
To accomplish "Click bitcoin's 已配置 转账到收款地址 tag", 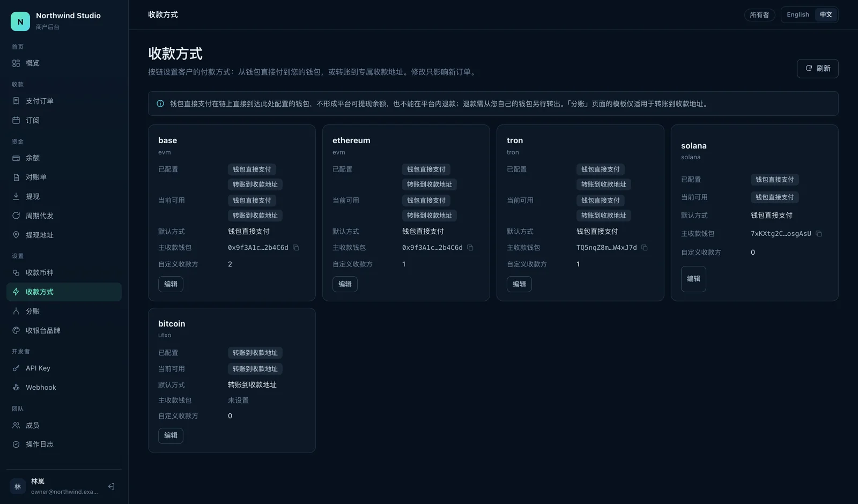I will click(x=255, y=353).
